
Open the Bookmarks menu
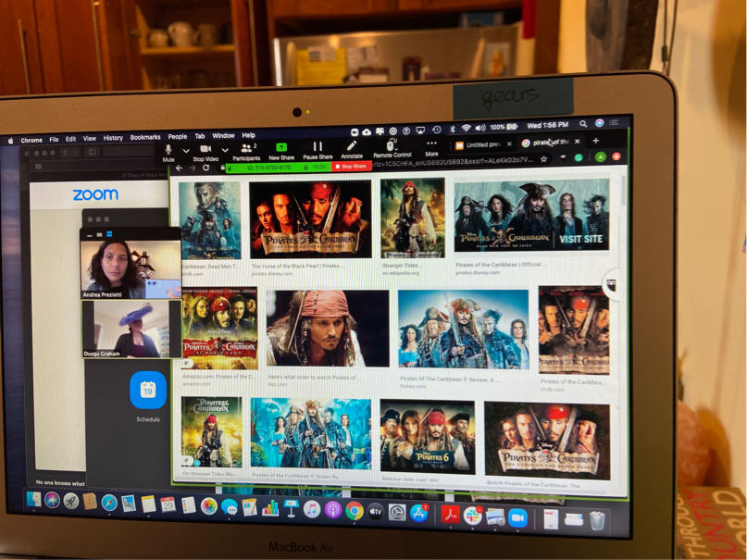pyautogui.click(x=145, y=137)
